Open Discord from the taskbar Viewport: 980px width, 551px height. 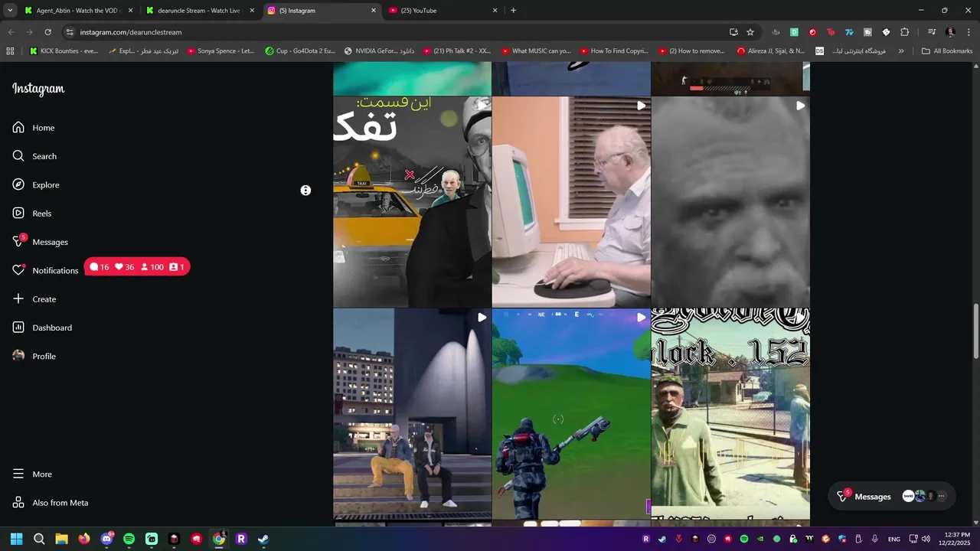click(106, 539)
